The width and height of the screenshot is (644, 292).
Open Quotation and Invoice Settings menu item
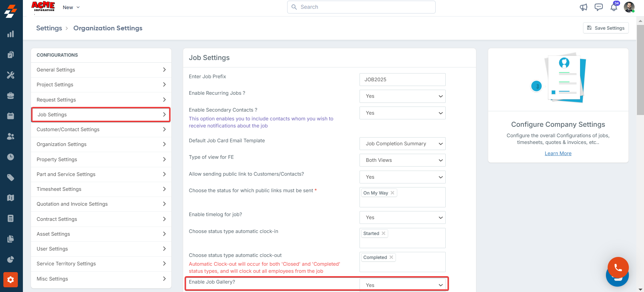(101, 204)
